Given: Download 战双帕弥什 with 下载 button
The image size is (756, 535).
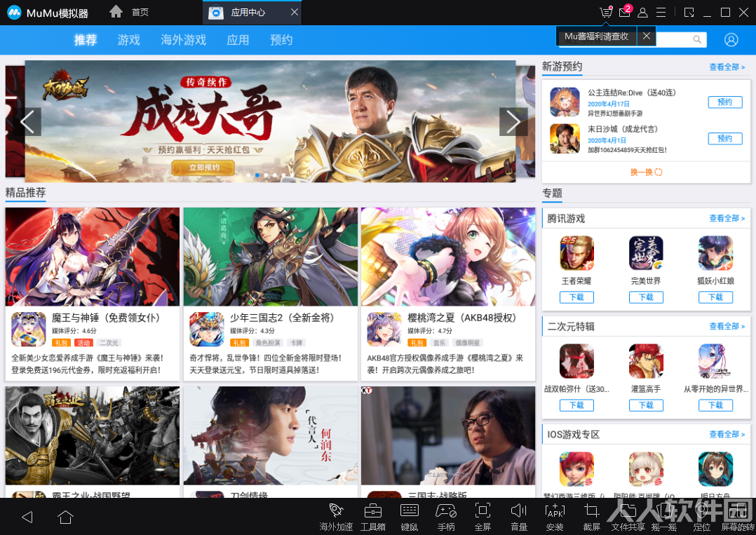Looking at the screenshot, I should point(576,405).
